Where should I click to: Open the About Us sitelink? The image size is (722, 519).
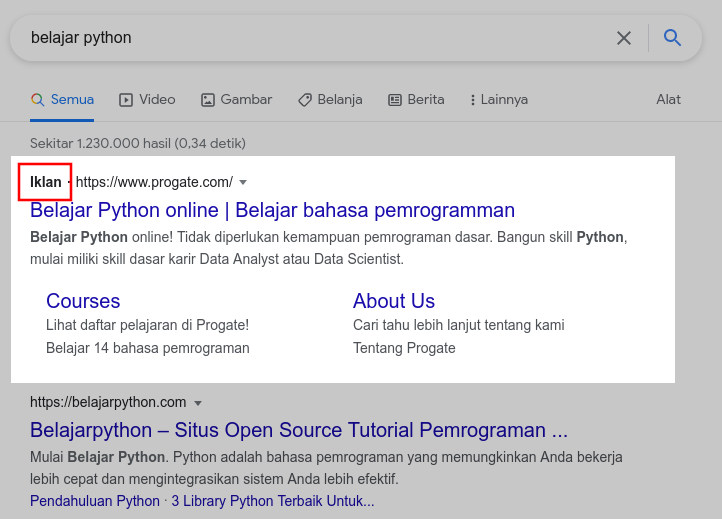tap(394, 301)
